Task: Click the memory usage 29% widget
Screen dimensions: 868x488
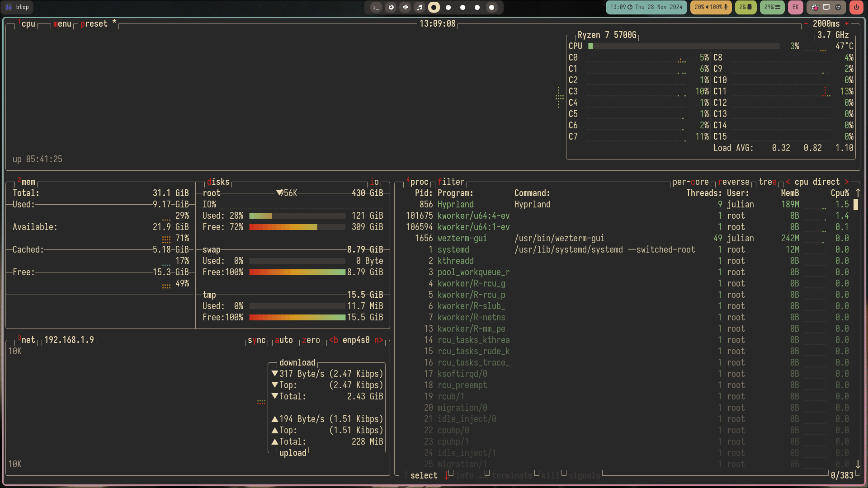Action: tap(772, 7)
